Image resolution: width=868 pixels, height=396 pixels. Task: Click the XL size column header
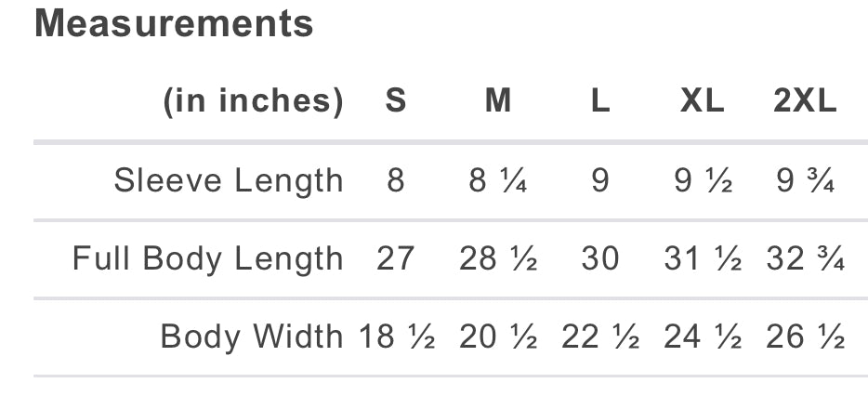pos(702,101)
